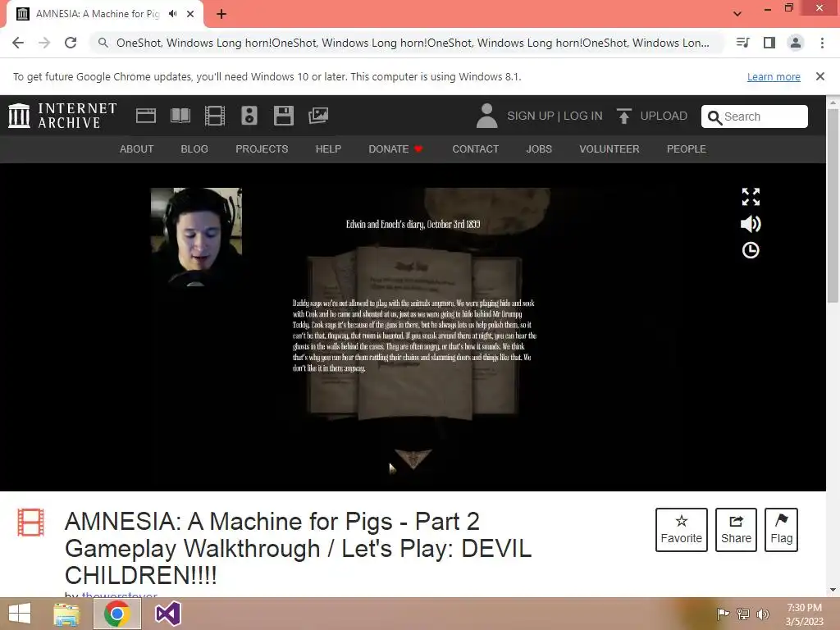This screenshot has width=840, height=630.
Task: Click the user avatar icon
Action: [x=486, y=116]
